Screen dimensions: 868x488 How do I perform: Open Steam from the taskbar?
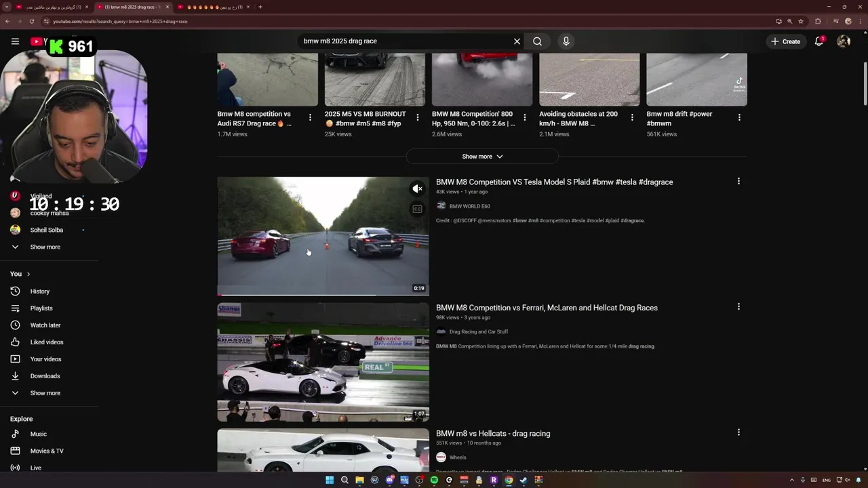(x=524, y=480)
